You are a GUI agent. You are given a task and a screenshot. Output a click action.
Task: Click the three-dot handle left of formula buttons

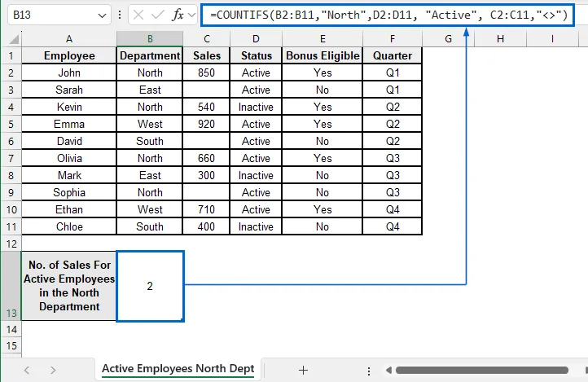[120, 15]
